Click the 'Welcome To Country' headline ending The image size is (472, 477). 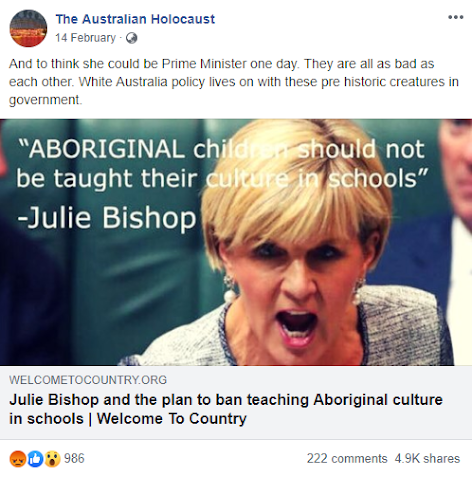click(x=172, y=419)
